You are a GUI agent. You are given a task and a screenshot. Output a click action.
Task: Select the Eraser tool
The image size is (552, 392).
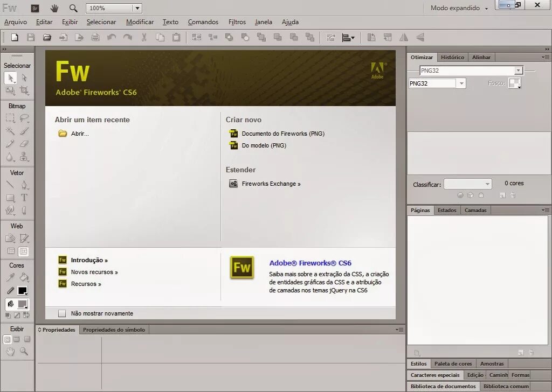tap(24, 143)
